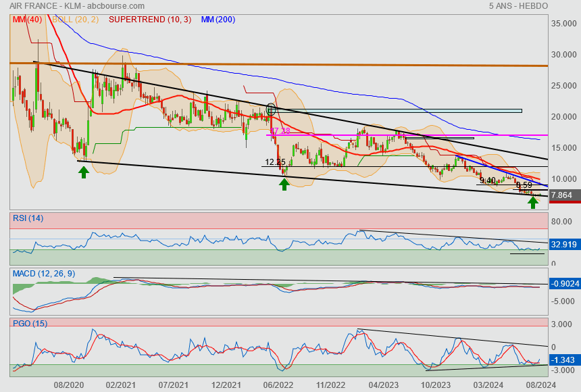Click the 9.40 level annotation

point(488,180)
